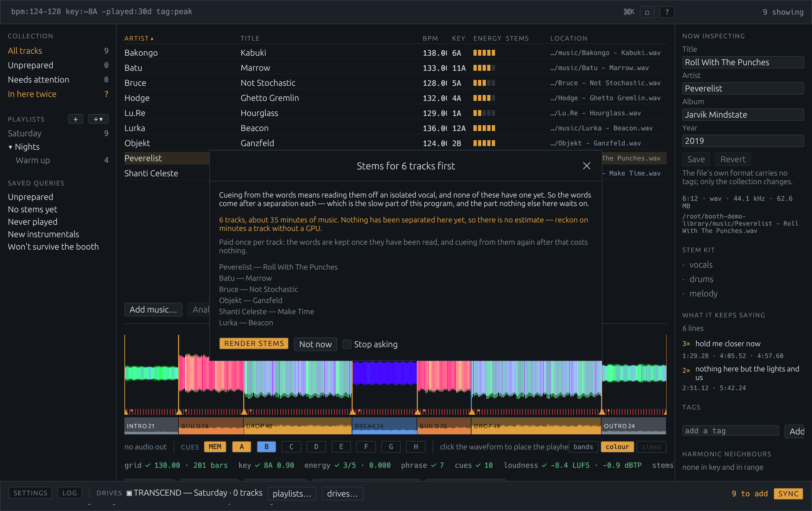The width and height of the screenshot is (812, 511).
Task: Click the BREAK 24 phrase segment
Action: click(x=384, y=426)
